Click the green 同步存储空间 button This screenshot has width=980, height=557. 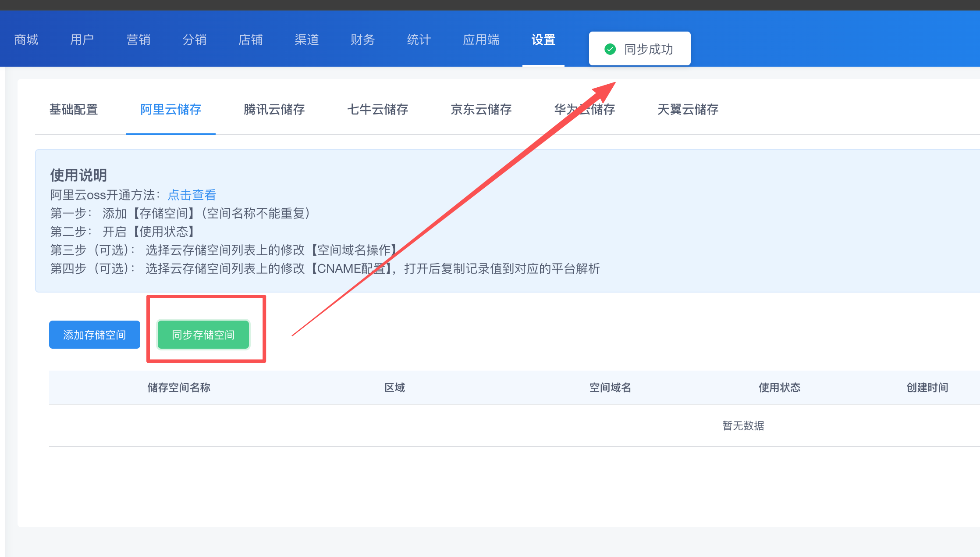pyautogui.click(x=203, y=335)
